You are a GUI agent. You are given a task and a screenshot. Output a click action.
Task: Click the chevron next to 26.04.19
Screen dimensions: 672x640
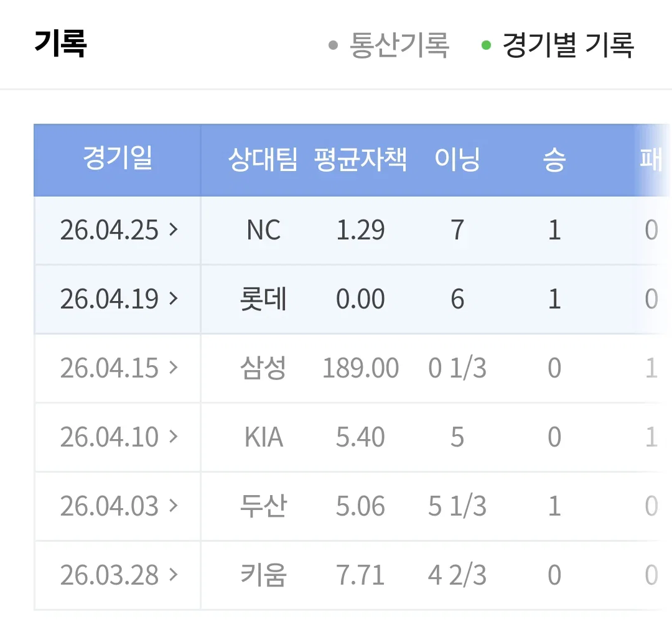[173, 299]
